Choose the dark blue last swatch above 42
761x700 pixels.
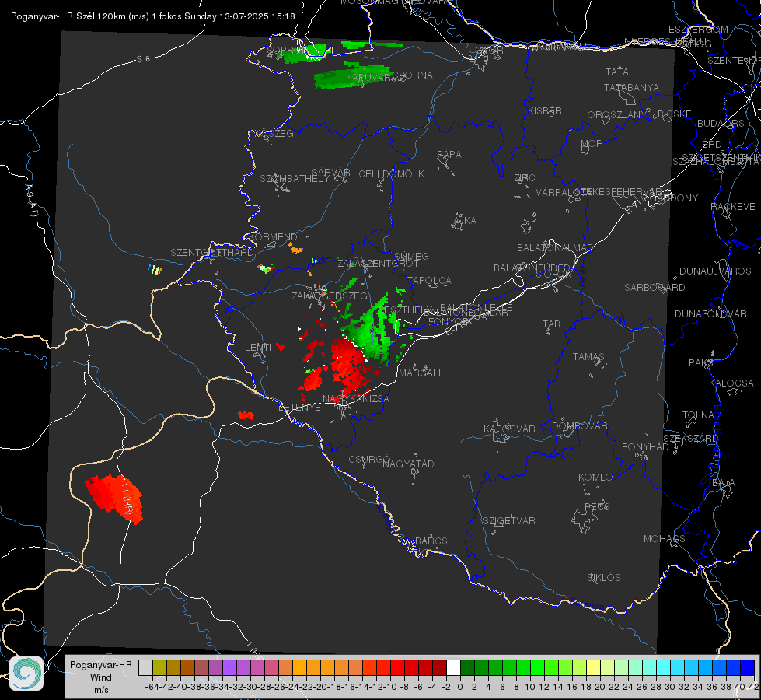click(x=748, y=667)
